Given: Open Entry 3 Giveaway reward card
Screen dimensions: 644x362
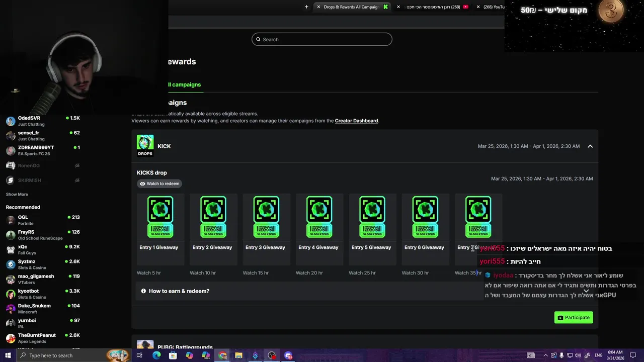Looking at the screenshot, I should [x=266, y=229].
